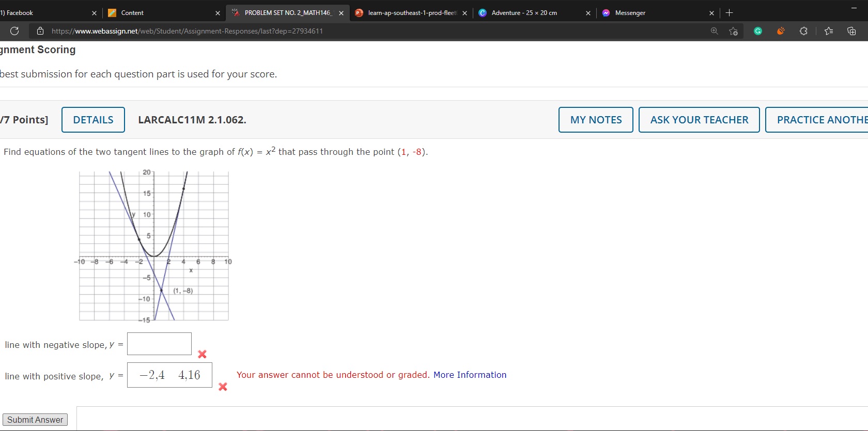Click the positive slope answer box

click(x=169, y=375)
